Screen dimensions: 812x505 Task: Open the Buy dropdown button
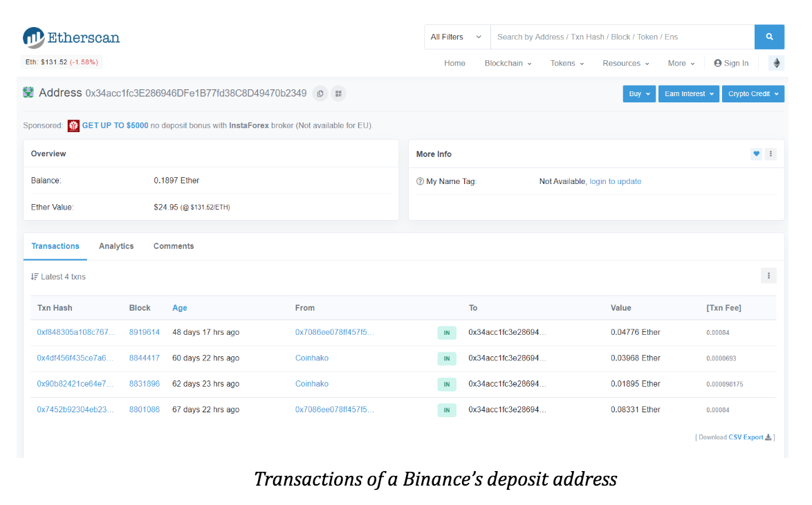[x=639, y=94]
